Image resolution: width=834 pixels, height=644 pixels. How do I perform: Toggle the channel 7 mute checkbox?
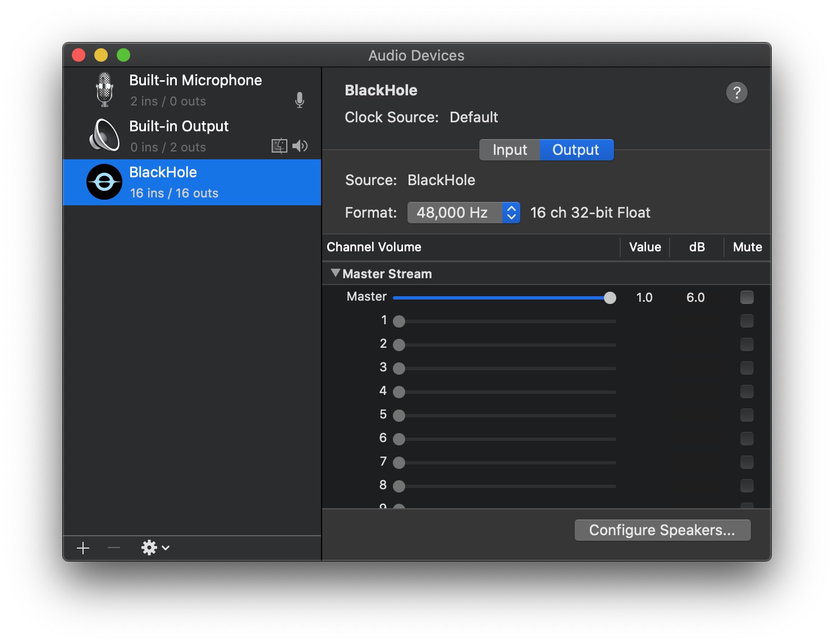[746, 462]
